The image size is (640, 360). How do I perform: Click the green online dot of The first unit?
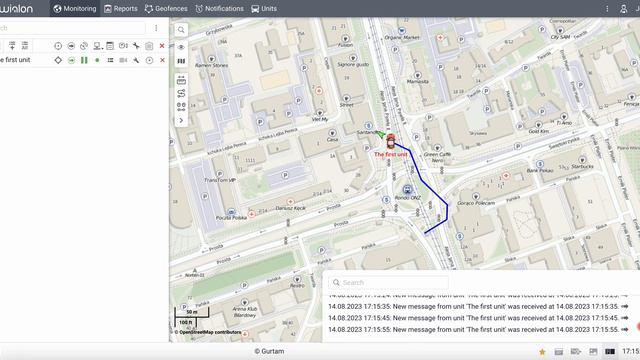pyautogui.click(x=97, y=60)
